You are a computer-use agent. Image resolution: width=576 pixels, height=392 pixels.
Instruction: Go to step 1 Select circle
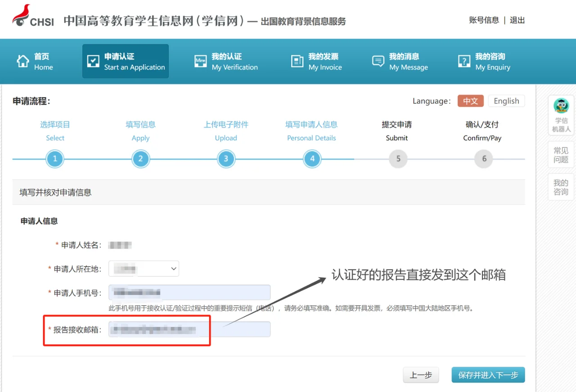click(x=55, y=159)
